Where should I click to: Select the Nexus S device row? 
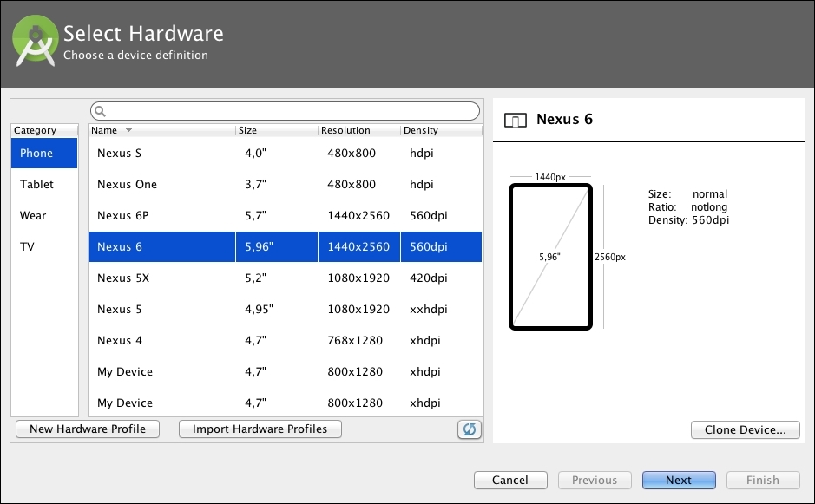click(285, 154)
